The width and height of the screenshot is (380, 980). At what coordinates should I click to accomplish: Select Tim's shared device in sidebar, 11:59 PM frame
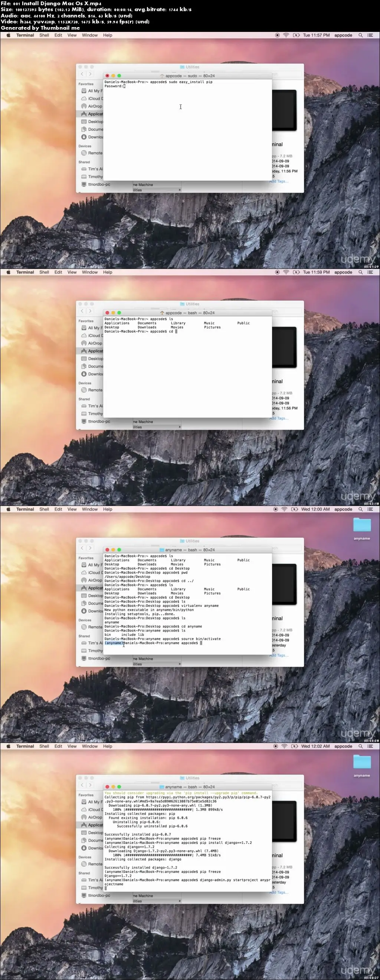point(92,406)
